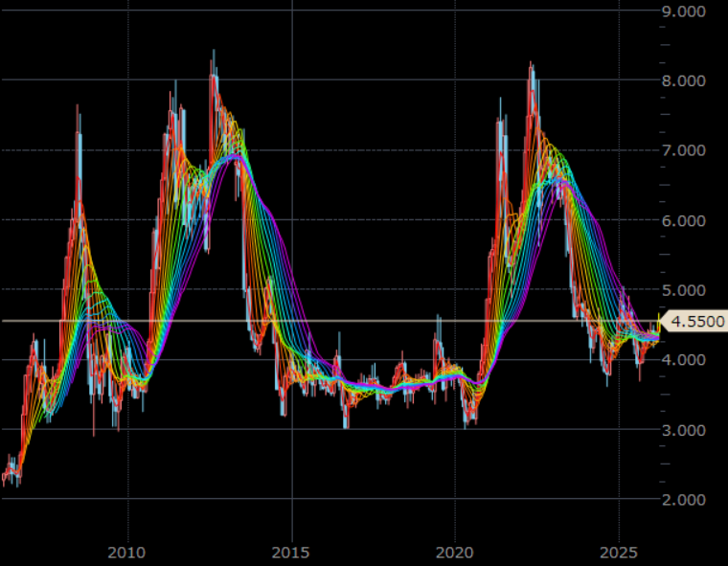The image size is (728, 566).
Task: Click the 4.5500 current price label
Action: click(x=694, y=321)
